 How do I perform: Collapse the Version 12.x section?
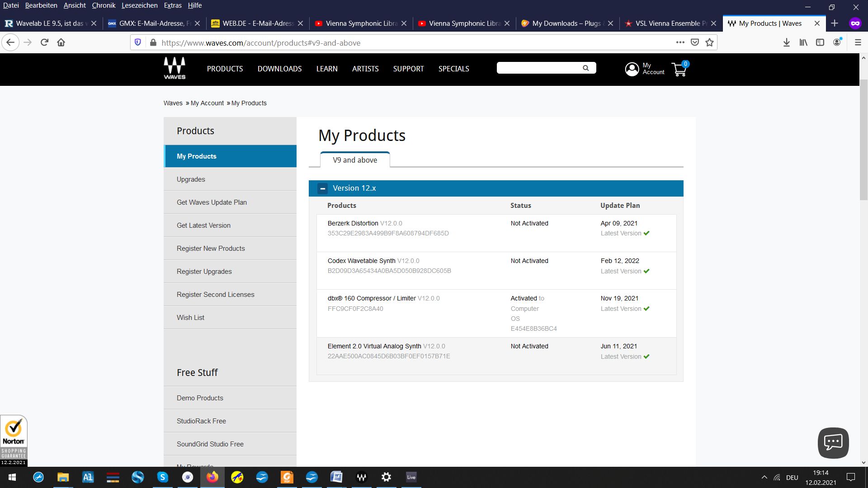[x=322, y=188]
